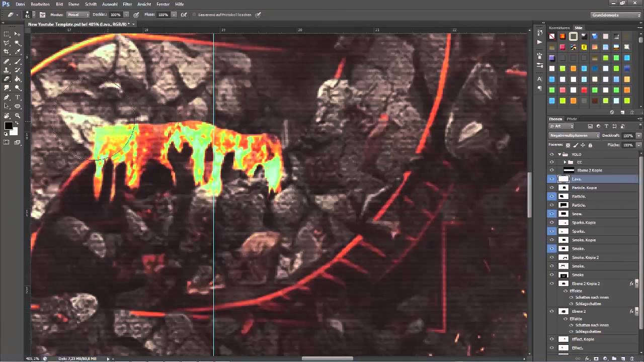
Task: Select the Rectangular Marquee tool
Action: [7, 34]
